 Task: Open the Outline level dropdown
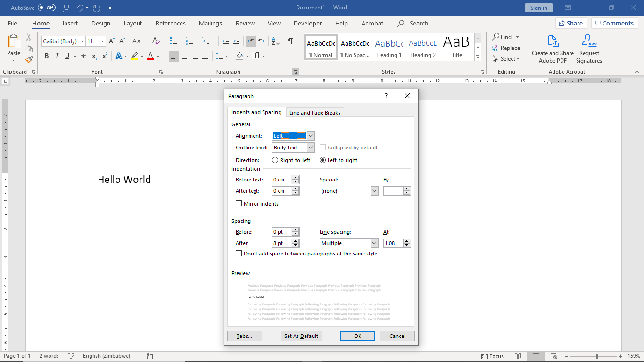tap(311, 148)
